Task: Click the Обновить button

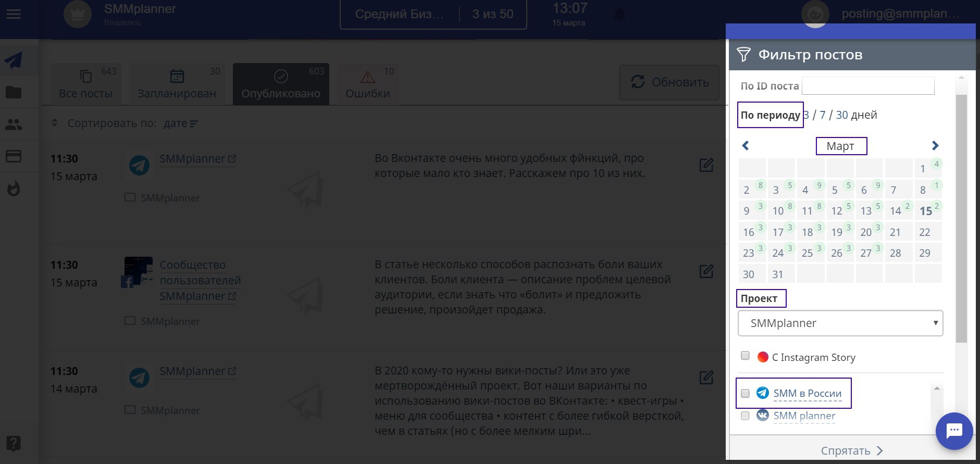Action: pos(669,82)
